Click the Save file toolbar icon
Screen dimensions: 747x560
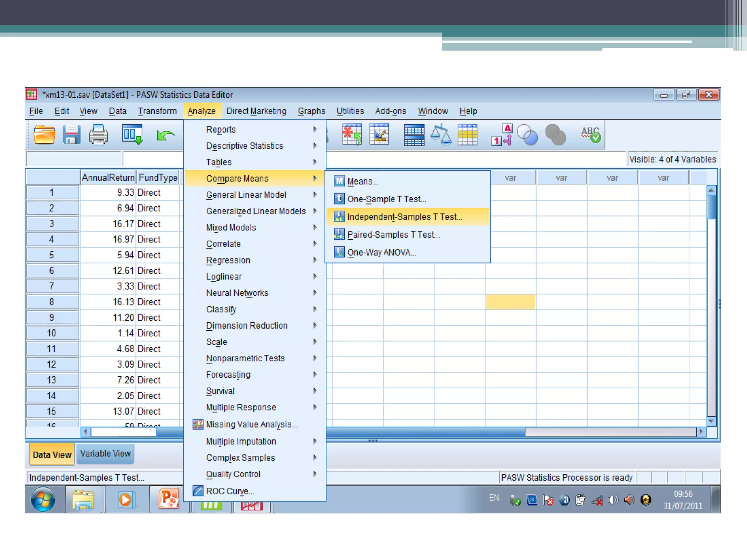[71, 135]
